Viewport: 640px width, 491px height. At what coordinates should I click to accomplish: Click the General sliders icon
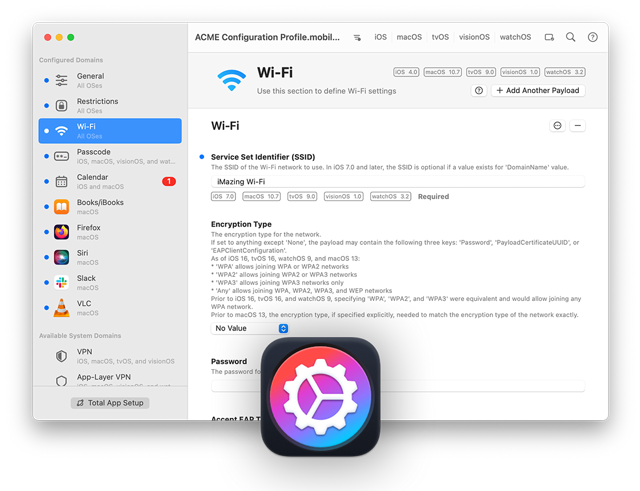61,80
